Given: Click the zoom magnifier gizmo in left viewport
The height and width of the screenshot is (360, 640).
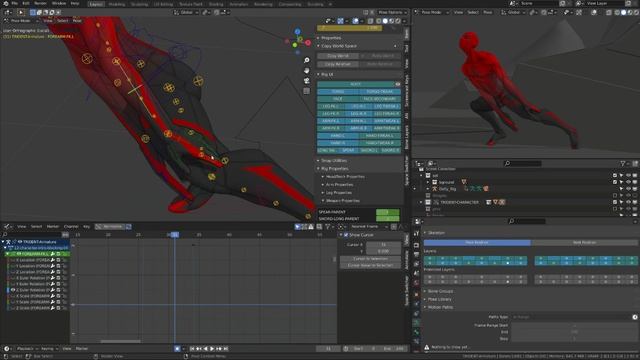Looking at the screenshot, I should (307, 60).
